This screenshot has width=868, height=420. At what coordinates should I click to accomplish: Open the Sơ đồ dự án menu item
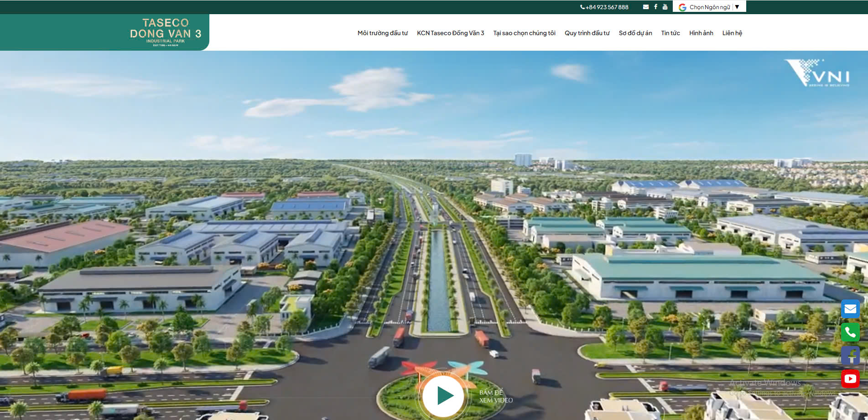[635, 33]
